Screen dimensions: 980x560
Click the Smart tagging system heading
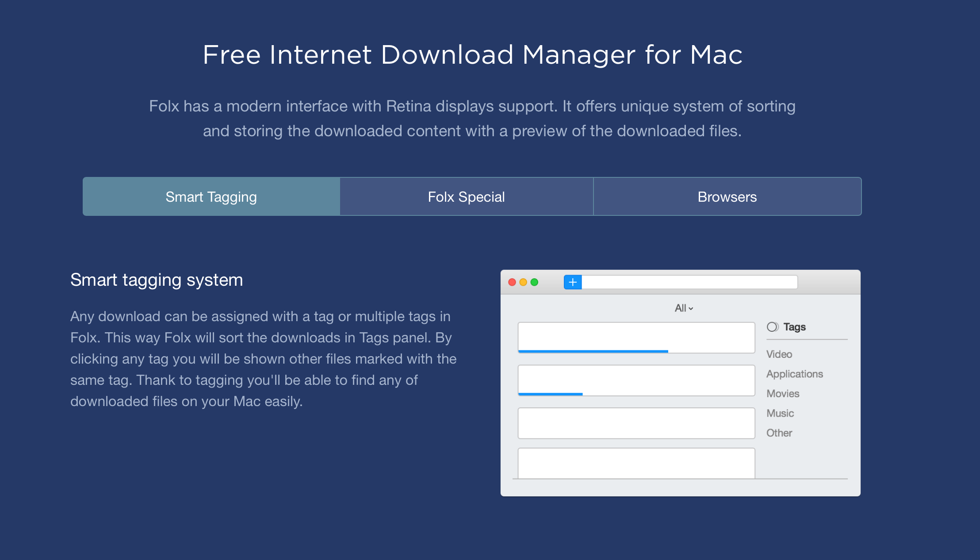pos(157,280)
